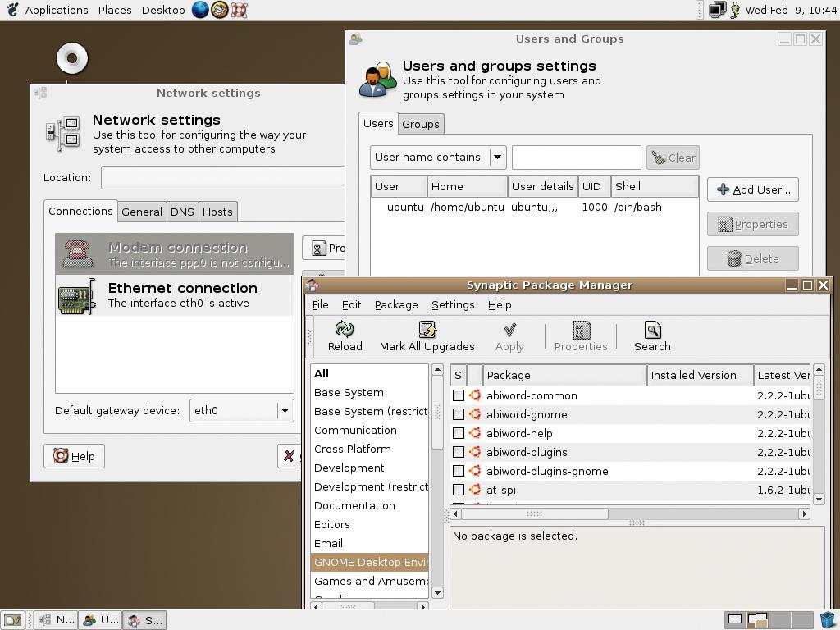840x630 pixels.
Task: Launch the web browser globe icon in top panel
Action: 200,10
